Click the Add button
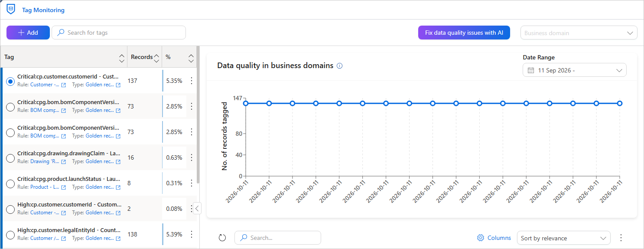The width and height of the screenshot is (644, 249). 28,33
